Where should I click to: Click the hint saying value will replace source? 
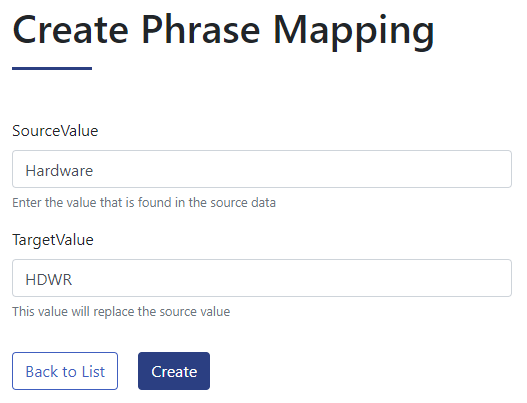point(121,312)
